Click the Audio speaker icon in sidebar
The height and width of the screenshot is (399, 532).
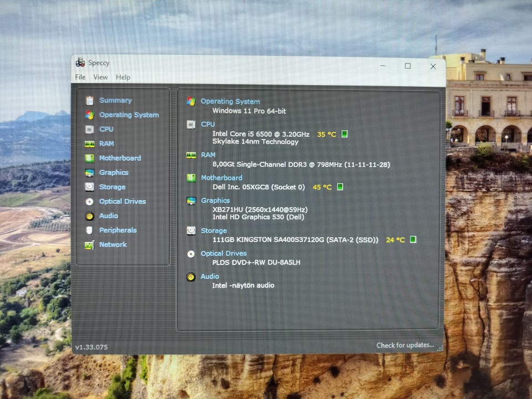click(90, 216)
